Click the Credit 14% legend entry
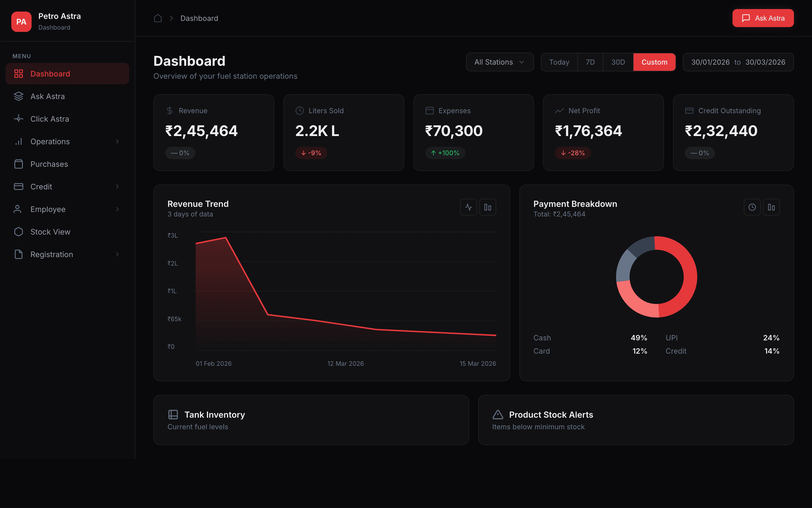This screenshot has width=812, height=508. click(722, 351)
